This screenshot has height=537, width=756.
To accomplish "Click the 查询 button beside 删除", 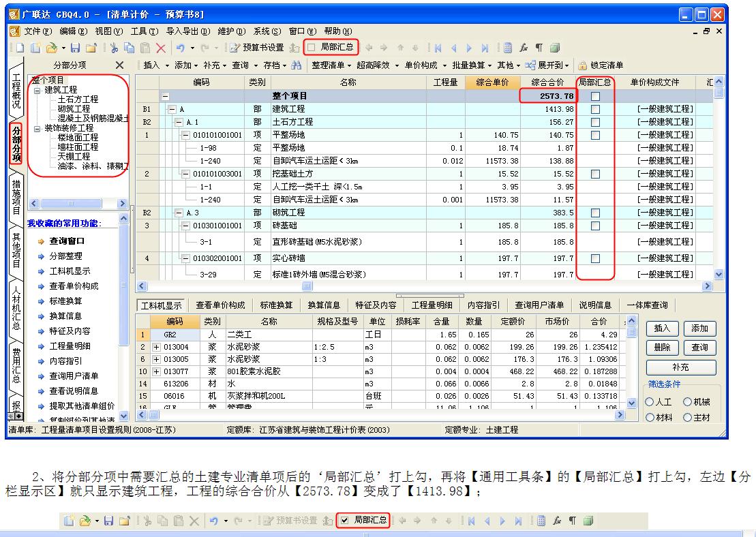I will tap(699, 348).
